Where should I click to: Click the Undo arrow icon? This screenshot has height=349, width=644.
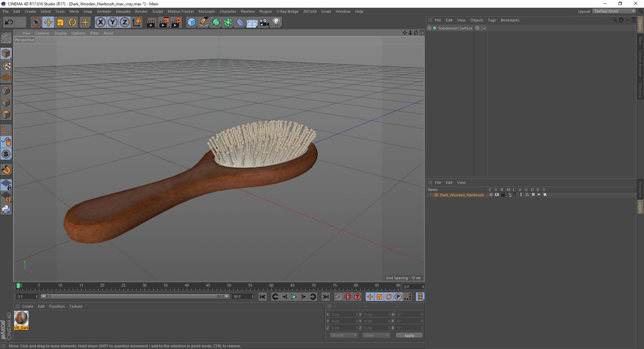coord(9,22)
